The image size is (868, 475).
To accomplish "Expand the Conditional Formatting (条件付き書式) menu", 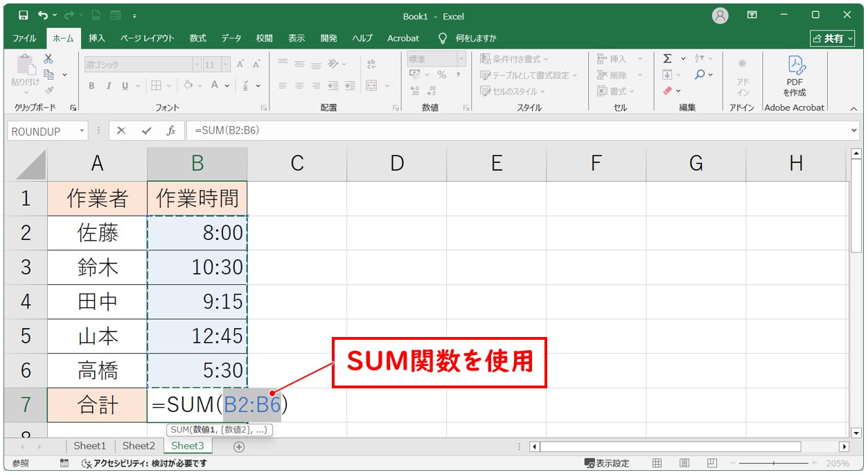I will tap(514, 59).
